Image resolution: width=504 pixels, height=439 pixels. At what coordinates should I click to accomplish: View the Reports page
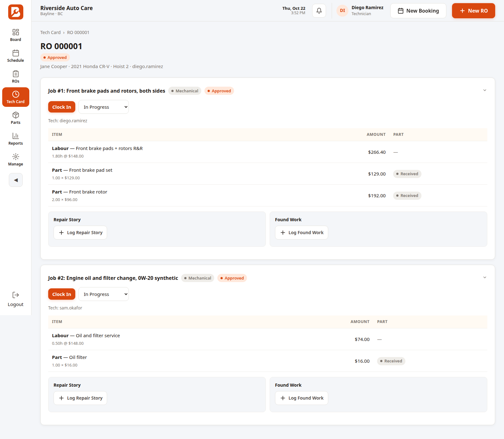(15, 139)
